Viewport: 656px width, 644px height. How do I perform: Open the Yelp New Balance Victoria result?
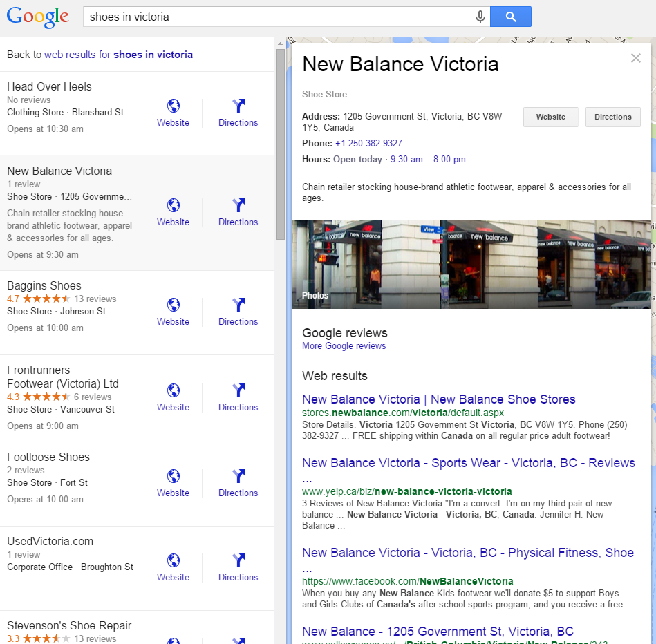(468, 463)
